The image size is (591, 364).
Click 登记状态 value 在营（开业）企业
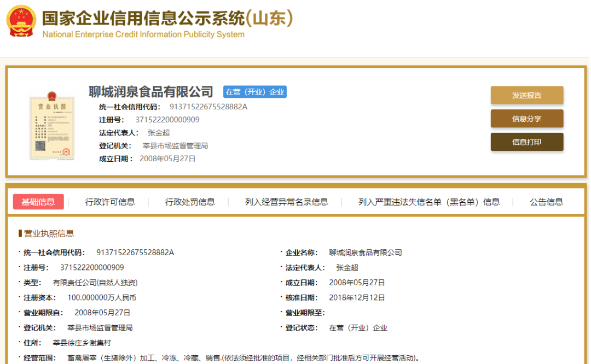pyautogui.click(x=358, y=328)
